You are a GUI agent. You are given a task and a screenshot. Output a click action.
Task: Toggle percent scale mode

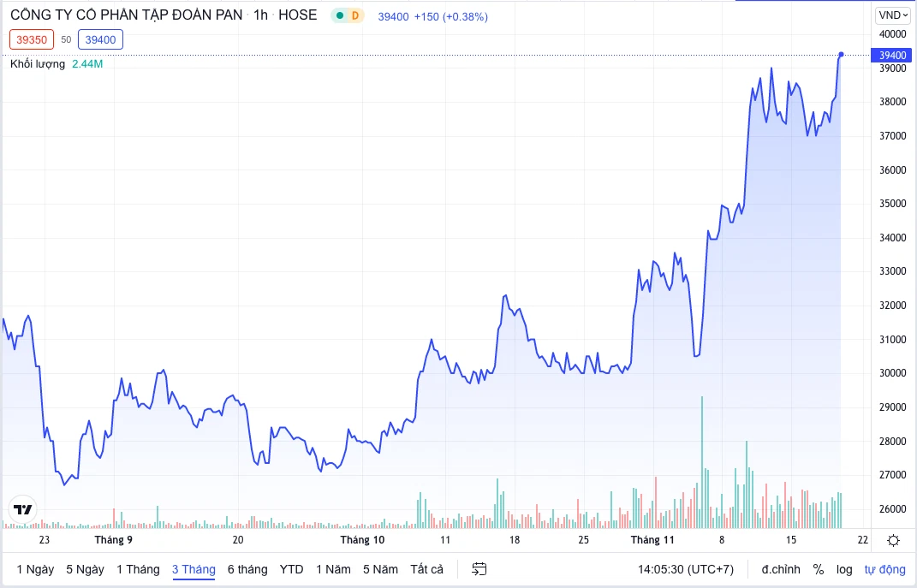click(x=819, y=569)
